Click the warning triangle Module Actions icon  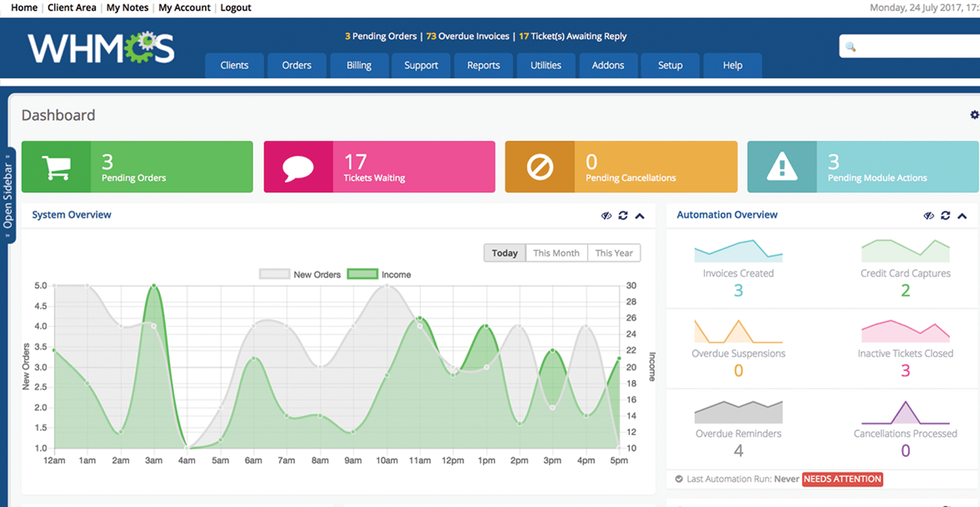click(x=782, y=167)
